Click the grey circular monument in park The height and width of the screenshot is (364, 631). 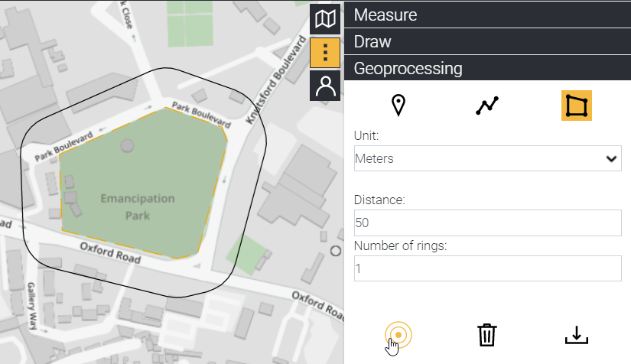128,145
